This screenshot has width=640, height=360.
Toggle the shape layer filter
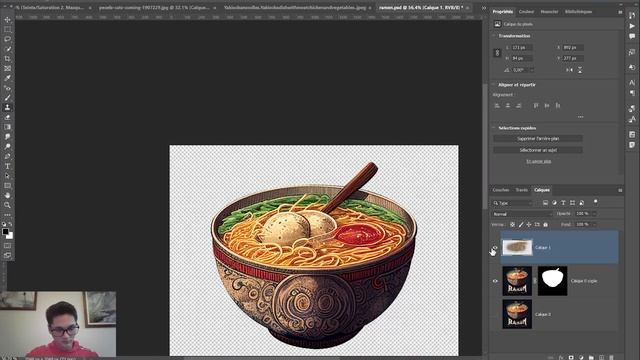[572, 202]
